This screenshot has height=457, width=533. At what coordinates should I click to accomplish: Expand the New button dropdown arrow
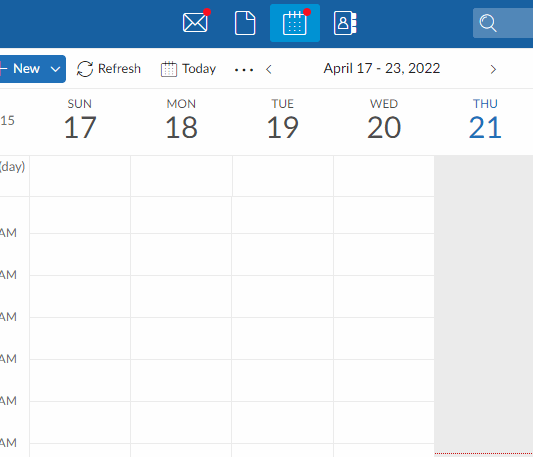(55, 69)
